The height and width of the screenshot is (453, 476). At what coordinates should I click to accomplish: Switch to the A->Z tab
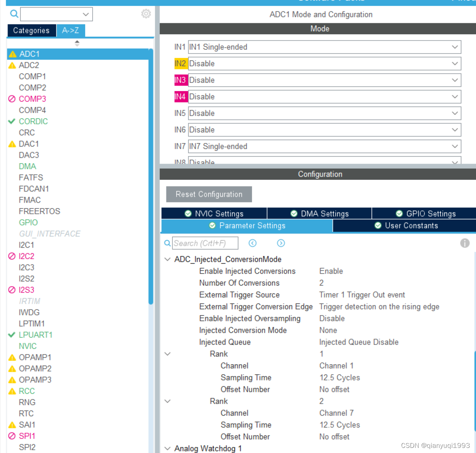point(71,30)
